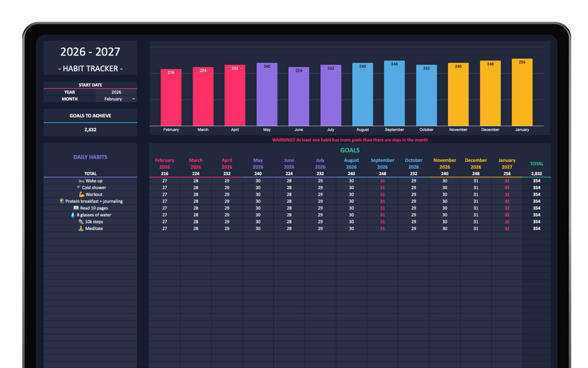
Task: Click the purple May bar labeled 240
Action: [x=267, y=94]
